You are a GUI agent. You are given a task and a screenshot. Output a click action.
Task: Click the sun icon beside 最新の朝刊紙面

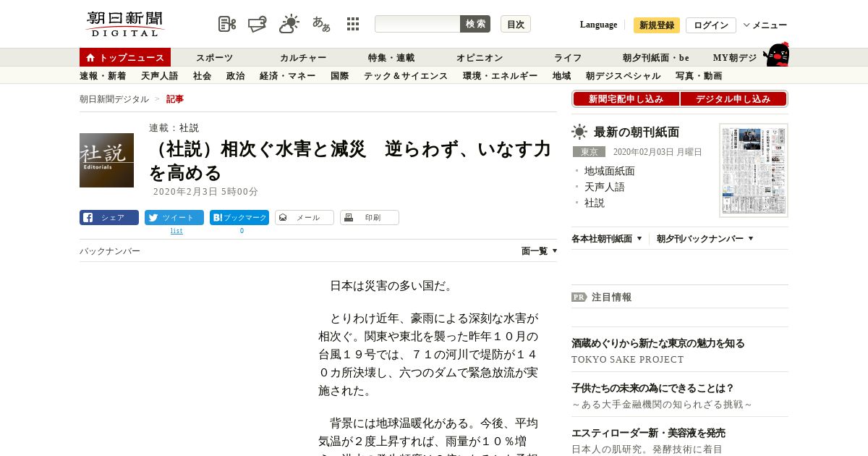[579, 132]
